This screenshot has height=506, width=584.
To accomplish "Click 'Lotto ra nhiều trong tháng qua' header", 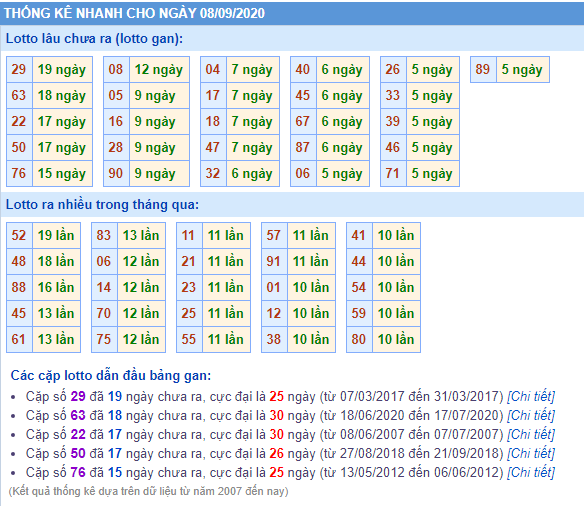I will tap(102, 204).
